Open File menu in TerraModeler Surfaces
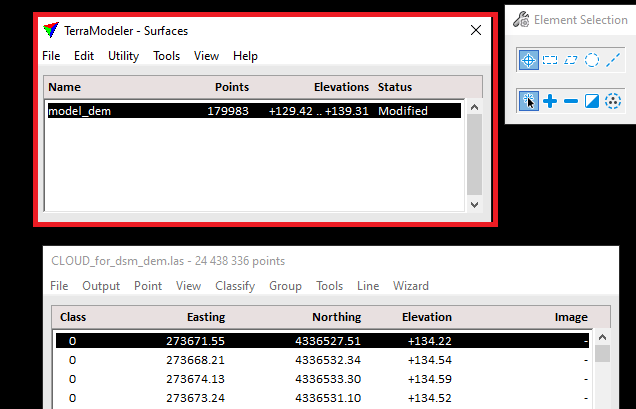Viewport: 636px width, 409px height. click(51, 56)
